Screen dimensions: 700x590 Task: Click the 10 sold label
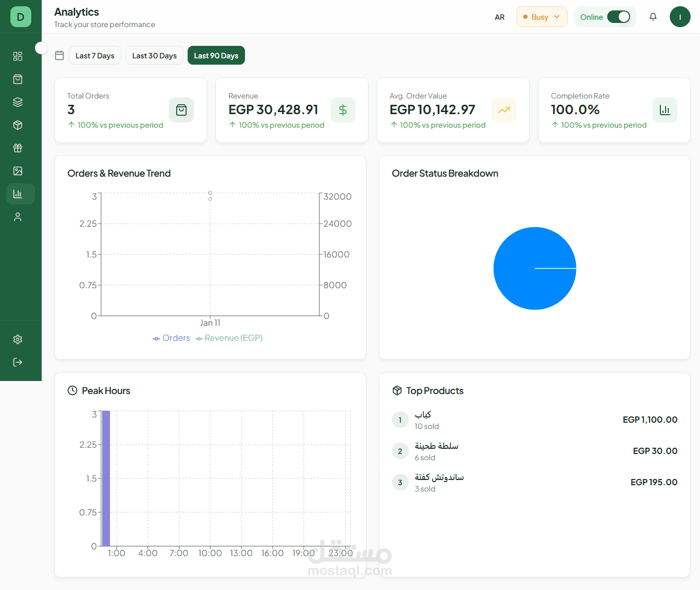coord(427,426)
